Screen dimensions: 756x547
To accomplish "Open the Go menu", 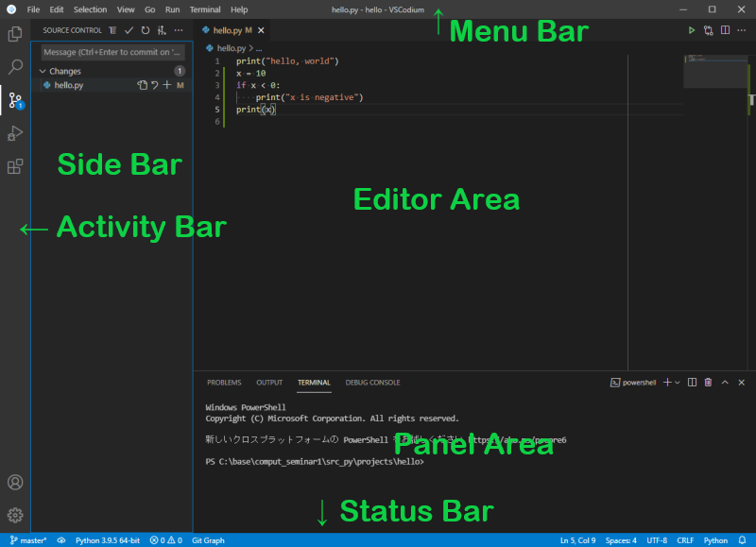I will 150,9.
